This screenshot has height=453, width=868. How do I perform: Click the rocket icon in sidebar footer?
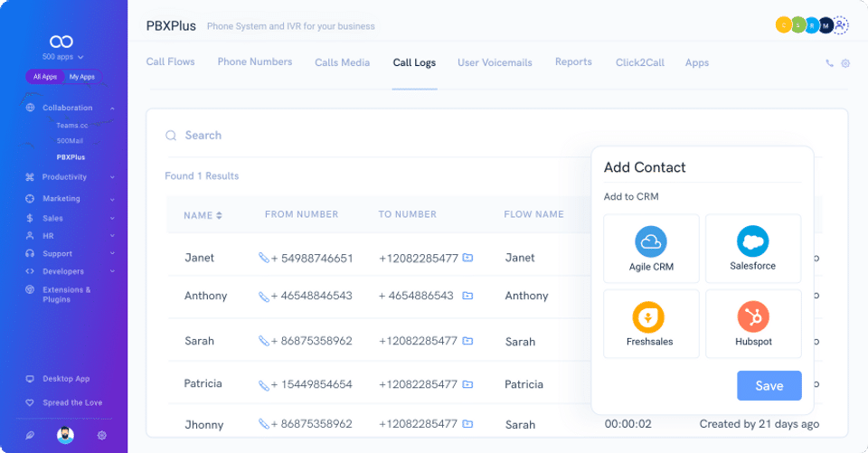30,435
